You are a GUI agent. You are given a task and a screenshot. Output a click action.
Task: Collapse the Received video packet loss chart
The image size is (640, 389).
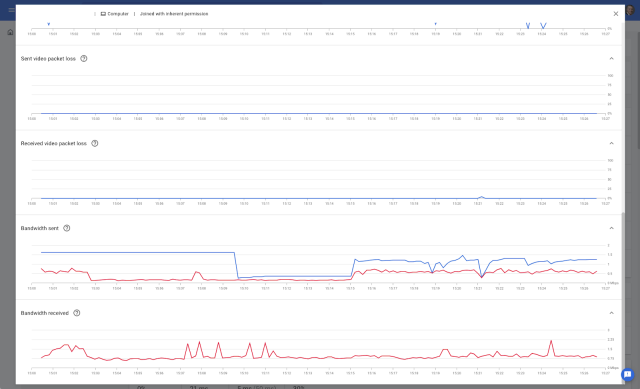click(x=611, y=143)
